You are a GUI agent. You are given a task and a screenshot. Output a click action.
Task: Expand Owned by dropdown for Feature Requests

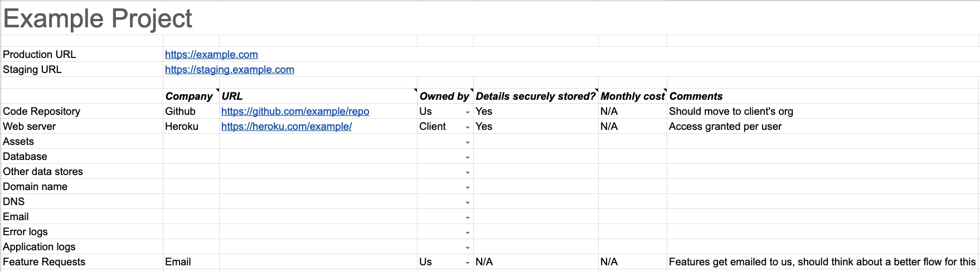pos(468,263)
